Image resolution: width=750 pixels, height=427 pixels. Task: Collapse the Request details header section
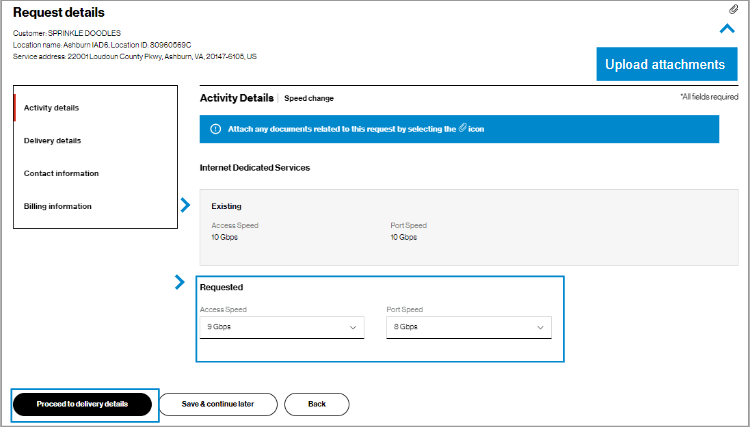[728, 29]
